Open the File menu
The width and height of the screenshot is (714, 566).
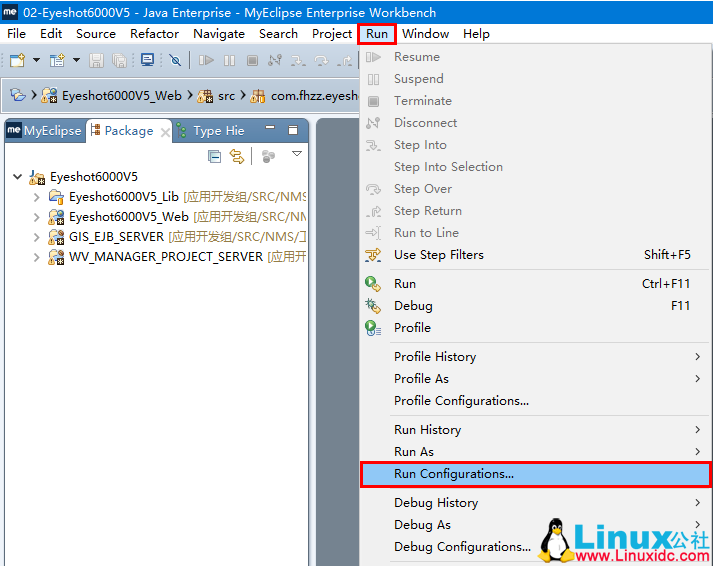tap(16, 34)
